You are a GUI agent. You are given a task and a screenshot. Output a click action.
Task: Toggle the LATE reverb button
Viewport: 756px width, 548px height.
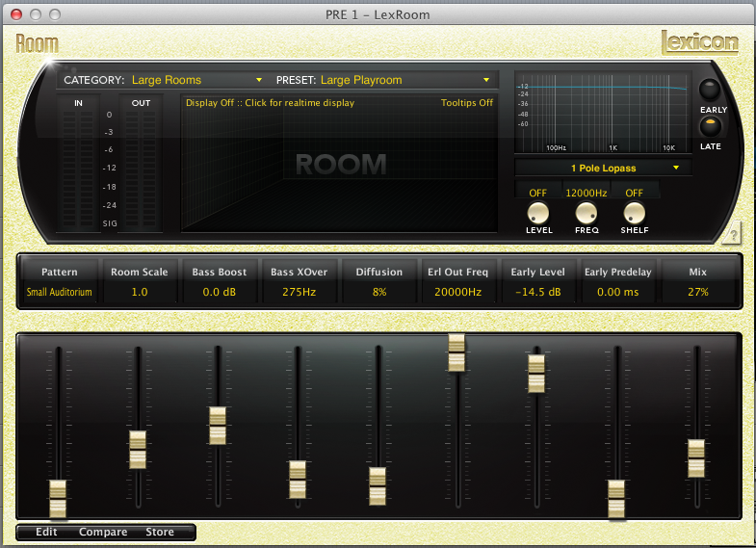coord(710,127)
